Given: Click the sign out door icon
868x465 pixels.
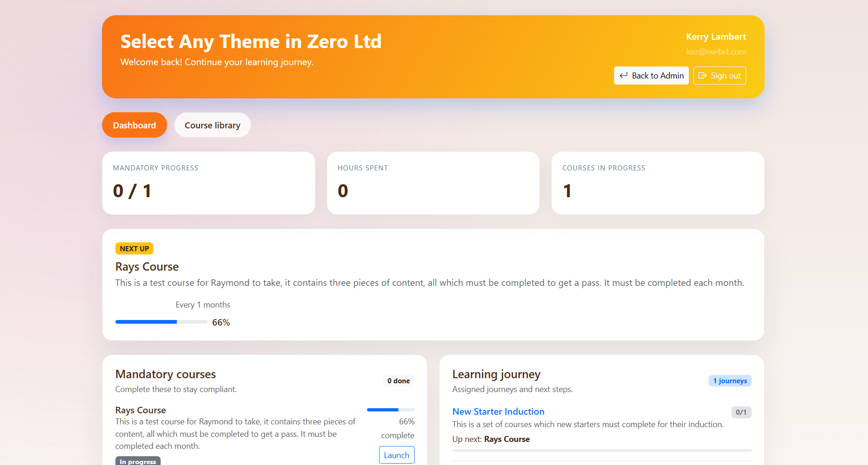Looking at the screenshot, I should pyautogui.click(x=702, y=76).
